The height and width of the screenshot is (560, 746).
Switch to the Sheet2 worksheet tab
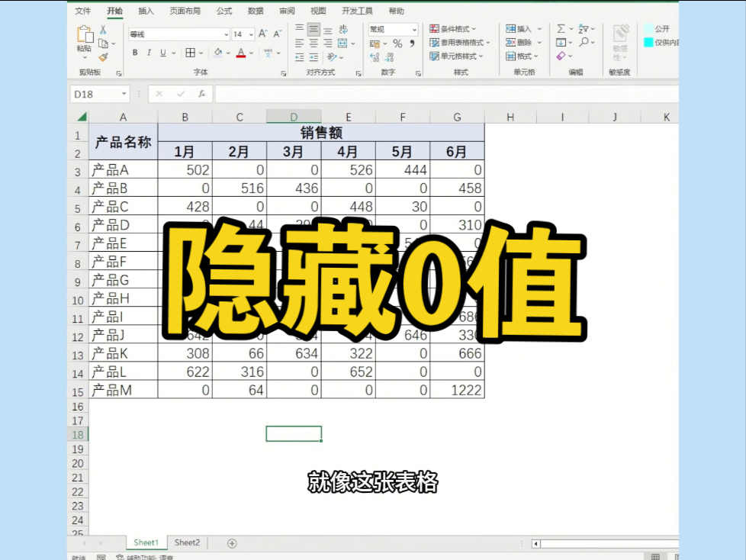pyautogui.click(x=186, y=542)
